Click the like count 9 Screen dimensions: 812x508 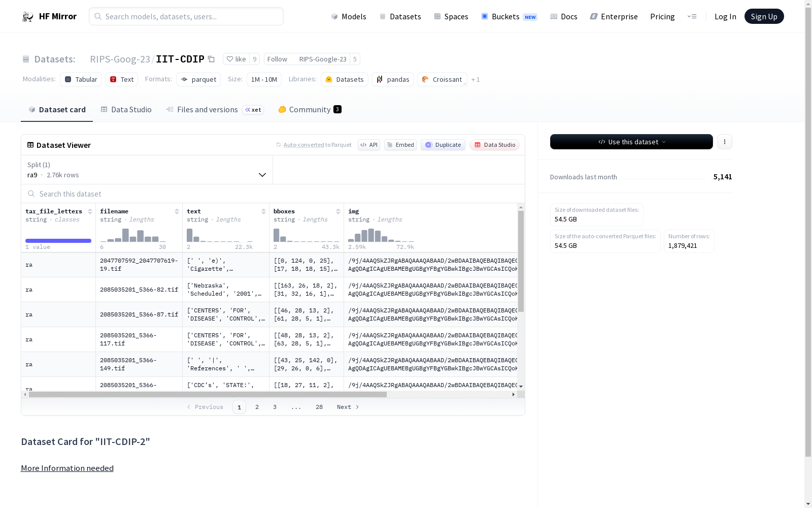pyautogui.click(x=255, y=59)
